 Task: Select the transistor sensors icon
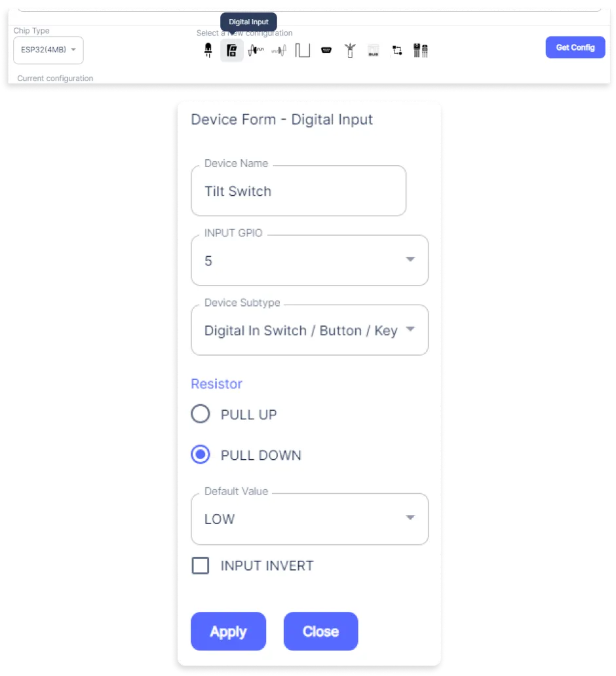[420, 50]
